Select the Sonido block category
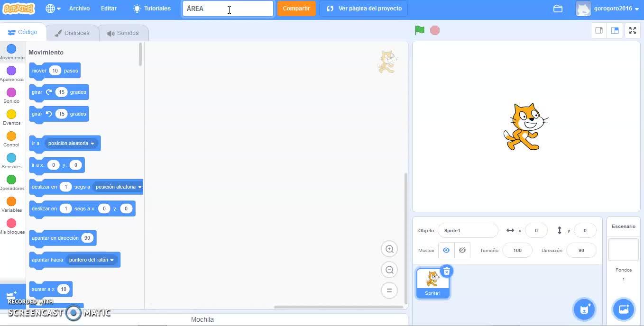The image size is (644, 326). (x=11, y=96)
